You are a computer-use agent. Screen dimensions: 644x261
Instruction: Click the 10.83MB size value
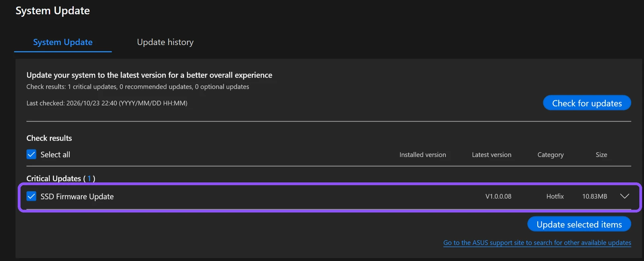pyautogui.click(x=594, y=196)
